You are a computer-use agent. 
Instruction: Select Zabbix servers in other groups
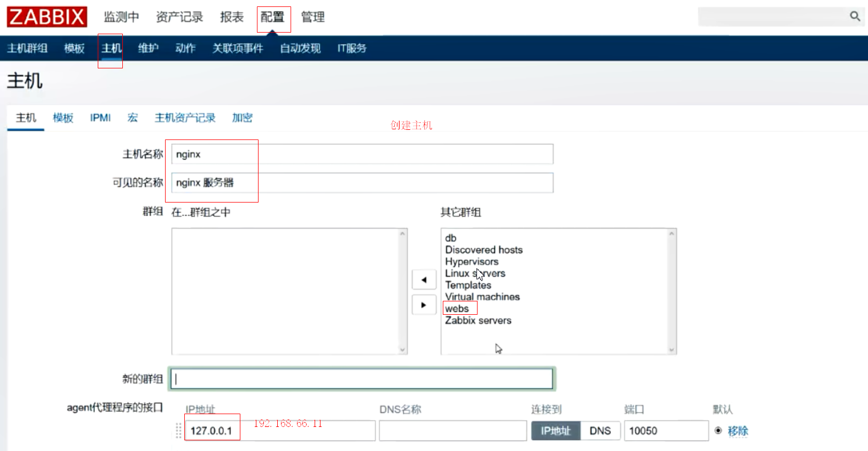tap(478, 320)
